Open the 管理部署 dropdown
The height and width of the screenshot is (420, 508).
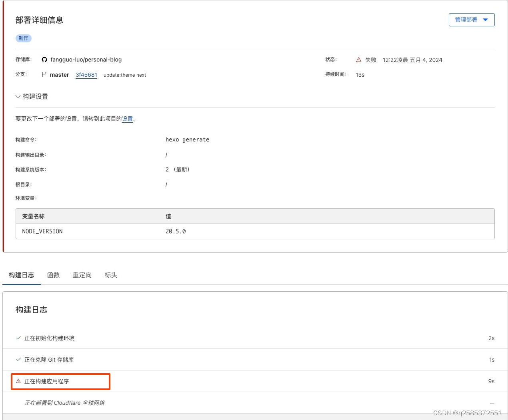[x=472, y=19]
